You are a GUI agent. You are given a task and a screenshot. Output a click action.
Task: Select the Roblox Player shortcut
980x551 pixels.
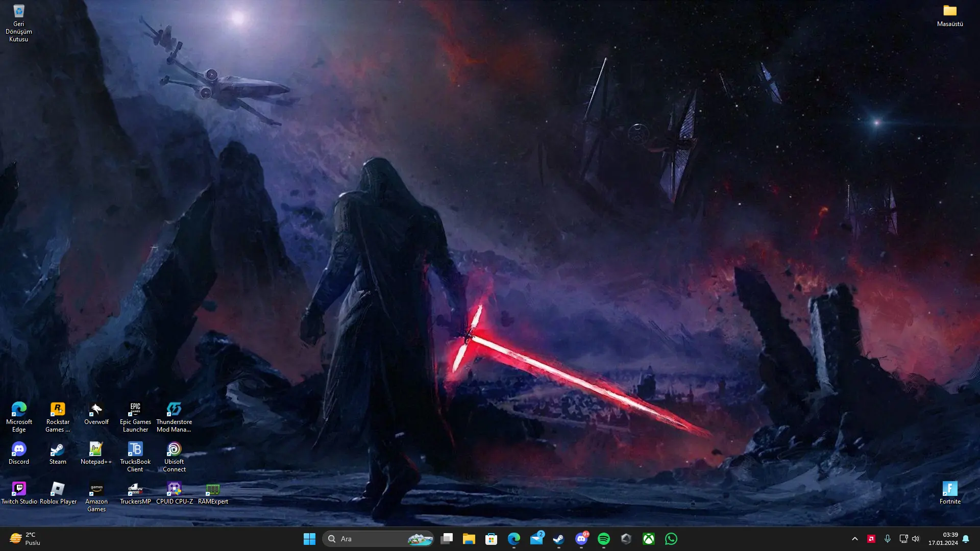tap(58, 493)
